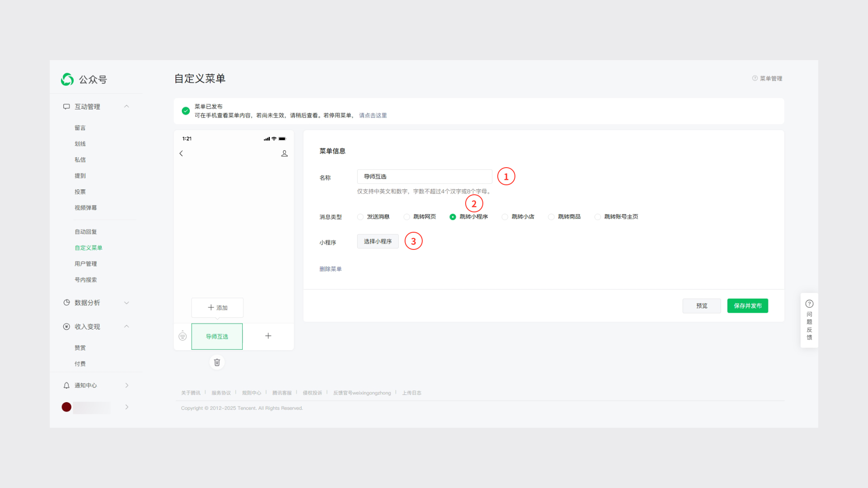Click the 保存并发布 button
Viewport: 868px width, 488px height.
(x=747, y=306)
